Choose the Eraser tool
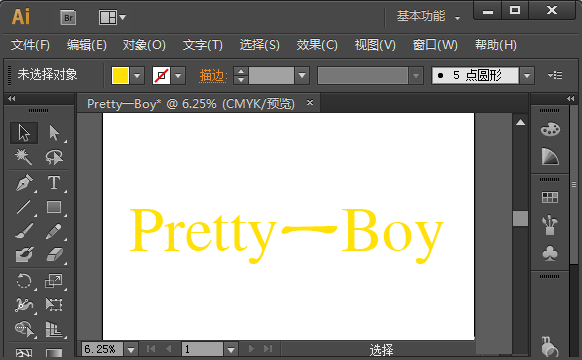Image resolution: width=582 pixels, height=360 pixels. [54, 255]
